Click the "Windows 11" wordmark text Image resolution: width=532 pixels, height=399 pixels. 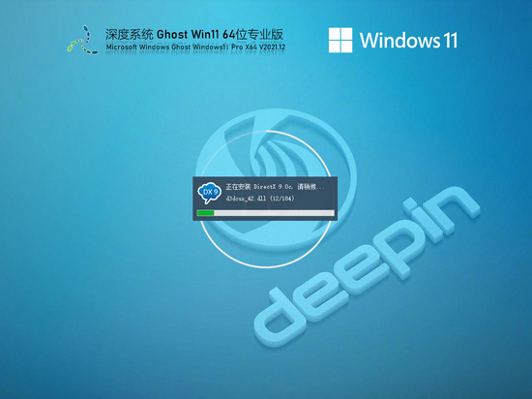(x=408, y=40)
